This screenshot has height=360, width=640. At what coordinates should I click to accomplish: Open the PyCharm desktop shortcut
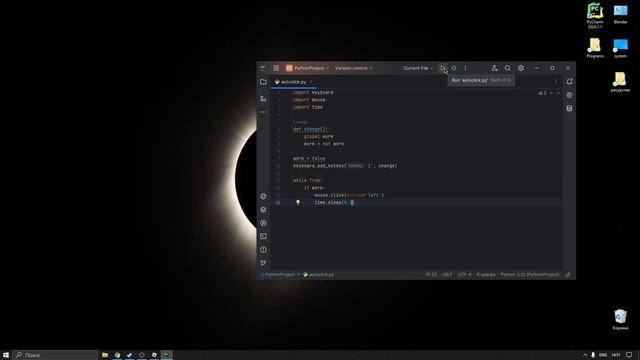point(595,16)
